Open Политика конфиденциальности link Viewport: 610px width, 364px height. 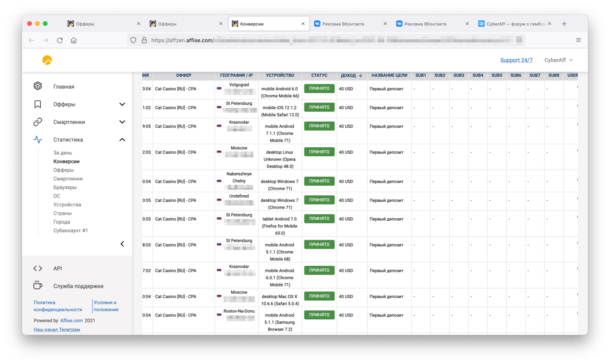(x=58, y=306)
